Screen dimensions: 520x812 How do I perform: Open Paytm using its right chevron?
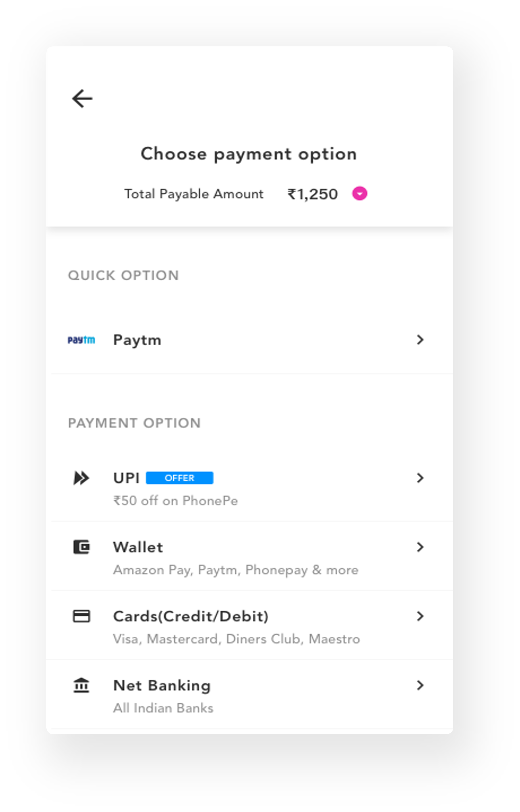[x=420, y=340]
